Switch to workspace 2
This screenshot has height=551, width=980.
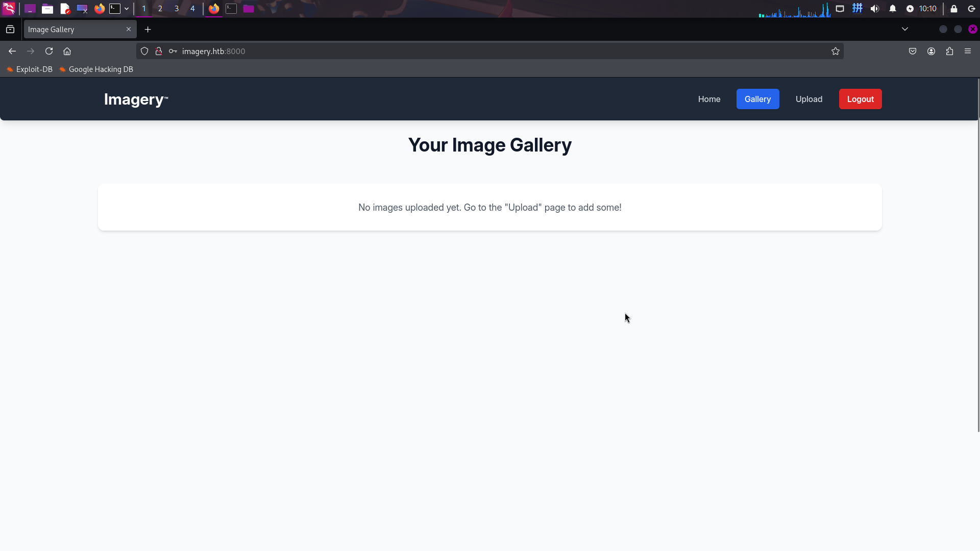[160, 9]
